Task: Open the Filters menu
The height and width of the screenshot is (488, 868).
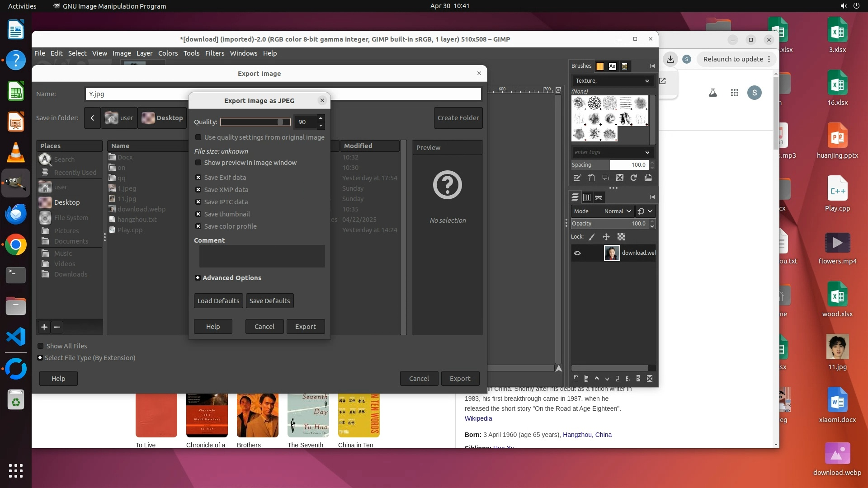Action: 214,53
